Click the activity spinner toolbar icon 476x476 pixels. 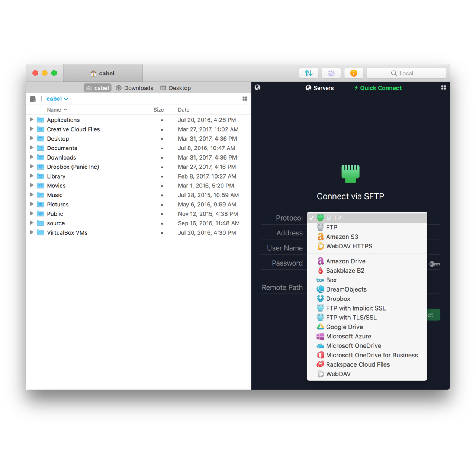(331, 73)
